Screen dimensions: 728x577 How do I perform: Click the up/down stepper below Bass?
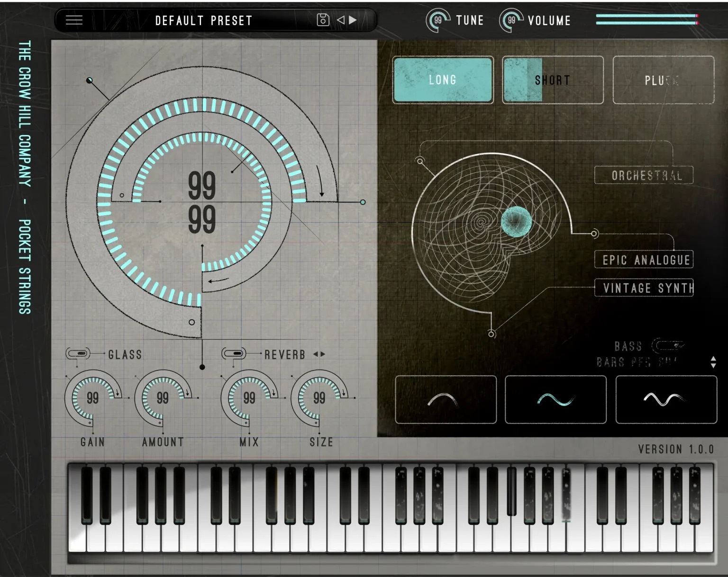pos(713,362)
